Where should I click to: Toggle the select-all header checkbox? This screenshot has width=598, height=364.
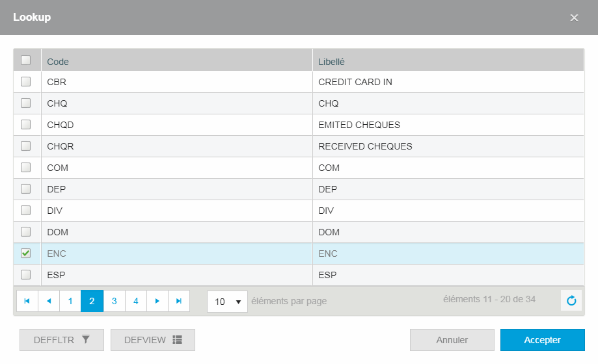coord(26,60)
